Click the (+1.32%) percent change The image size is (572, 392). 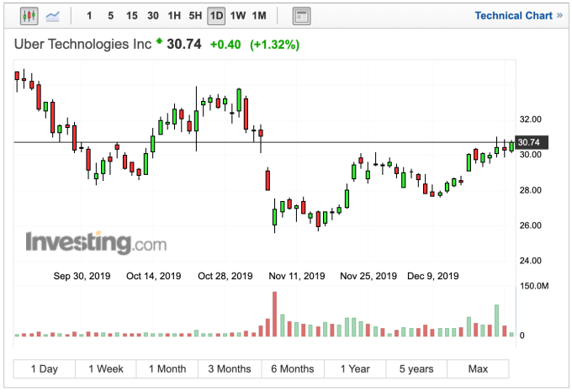[274, 45]
